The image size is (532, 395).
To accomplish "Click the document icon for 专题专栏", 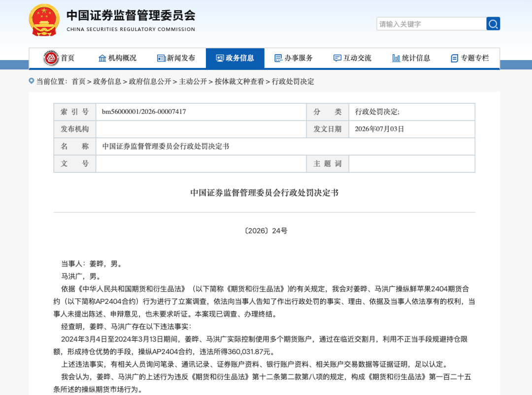I will (x=455, y=59).
